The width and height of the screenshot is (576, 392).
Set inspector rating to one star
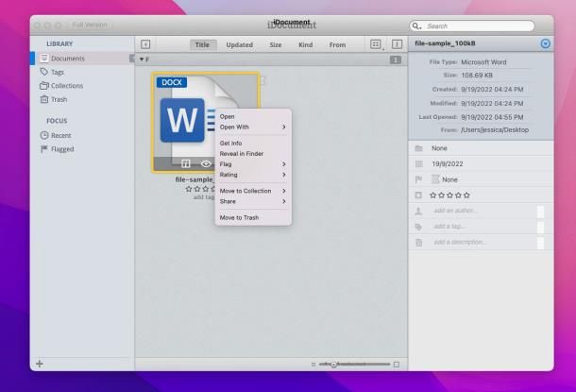pyautogui.click(x=432, y=196)
